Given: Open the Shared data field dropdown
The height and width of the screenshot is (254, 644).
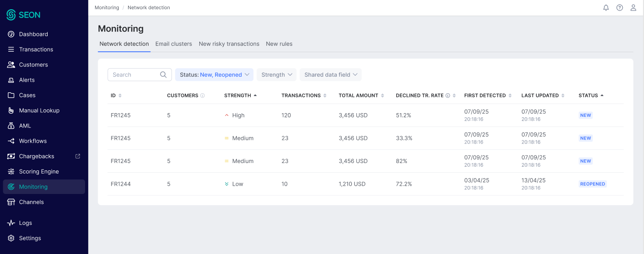Looking at the screenshot, I should point(330,75).
